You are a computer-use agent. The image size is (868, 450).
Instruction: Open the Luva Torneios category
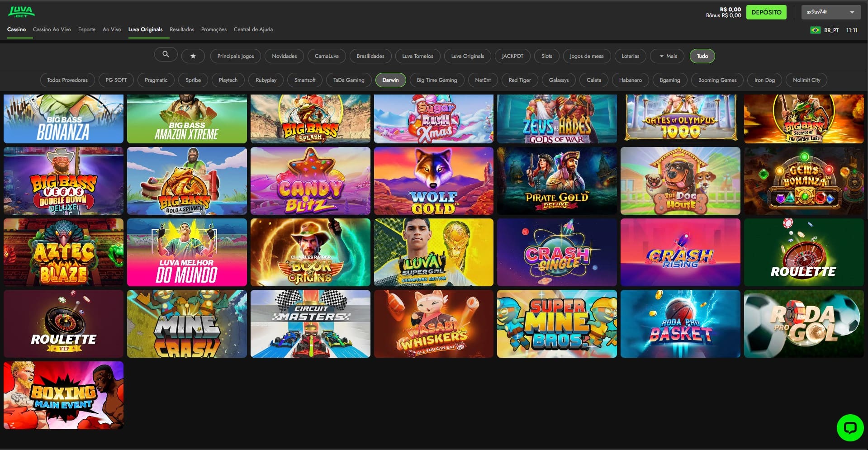tap(417, 56)
